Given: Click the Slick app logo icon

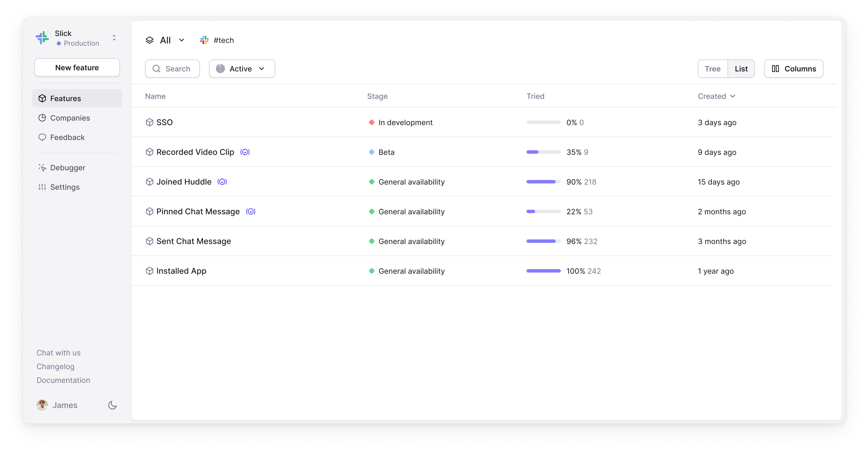Looking at the screenshot, I should click(x=43, y=38).
